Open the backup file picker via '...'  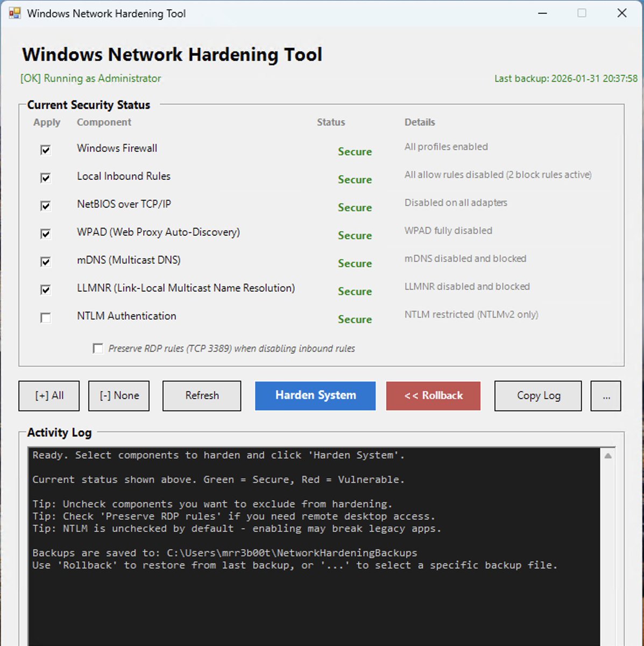(606, 396)
